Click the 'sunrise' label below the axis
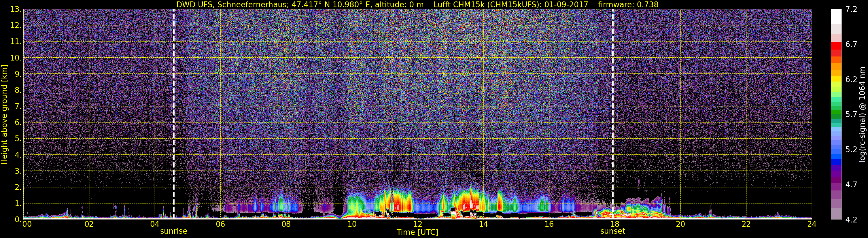The height and width of the screenshot is (238, 868). coord(173,231)
